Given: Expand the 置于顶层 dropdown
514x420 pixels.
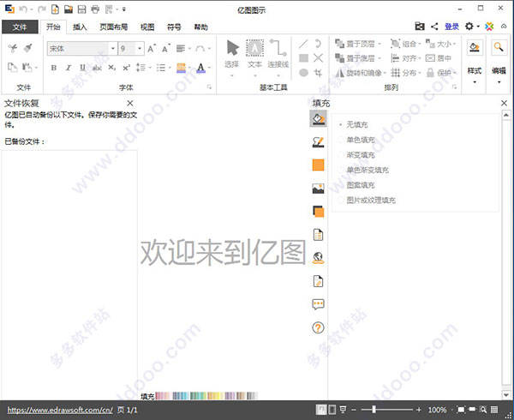Looking at the screenshot, I should click(380, 44).
